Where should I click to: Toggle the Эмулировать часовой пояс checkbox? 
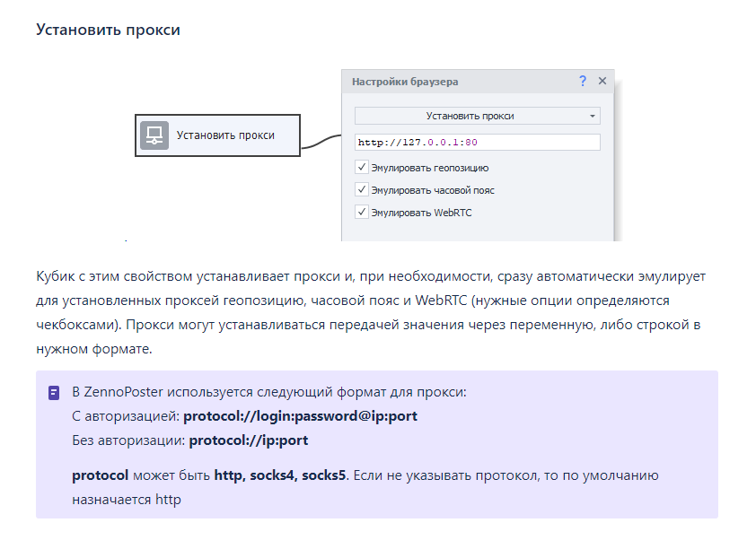click(x=362, y=189)
